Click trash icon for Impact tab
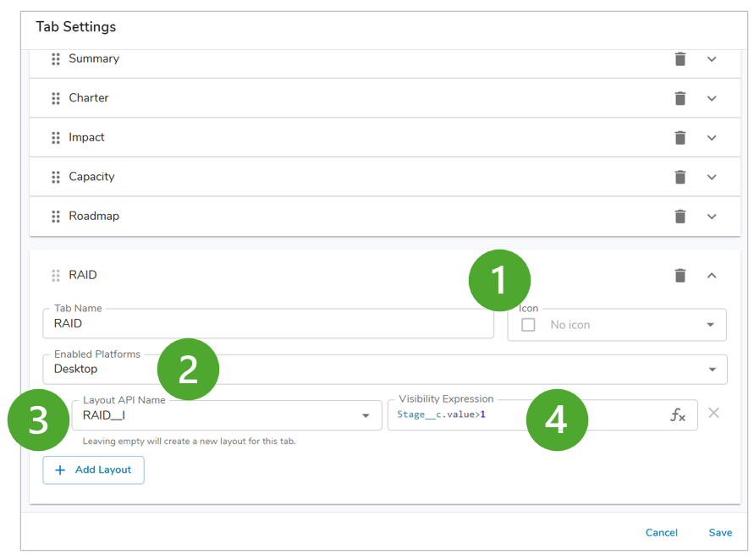Image resolution: width=754 pixels, height=560 pixels. coord(680,138)
